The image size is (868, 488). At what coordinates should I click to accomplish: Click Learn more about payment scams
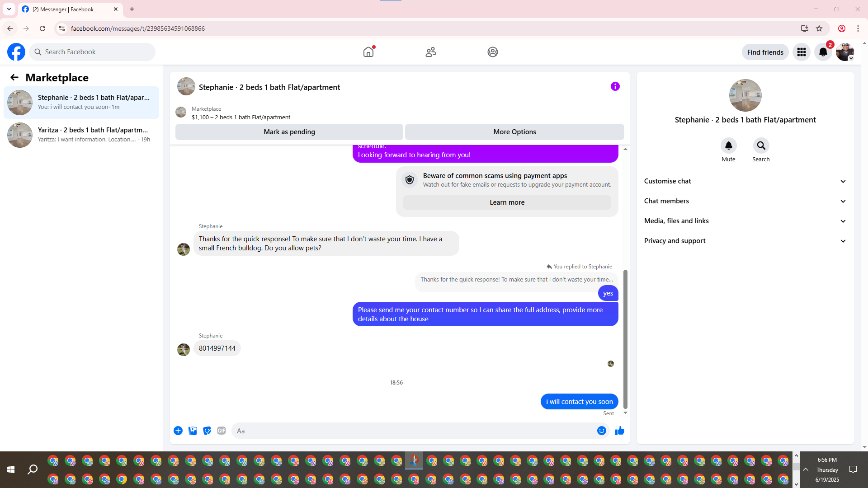coord(507,202)
